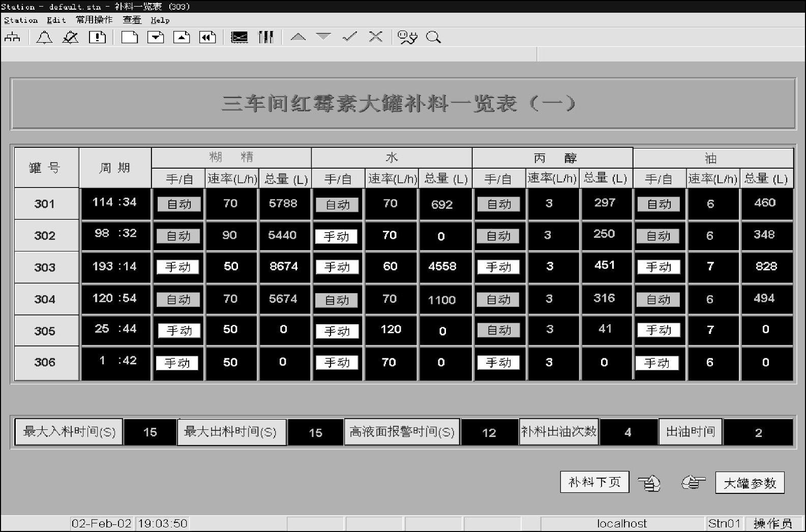Open the trend display icon
This screenshot has width=806, height=532.
click(x=239, y=37)
